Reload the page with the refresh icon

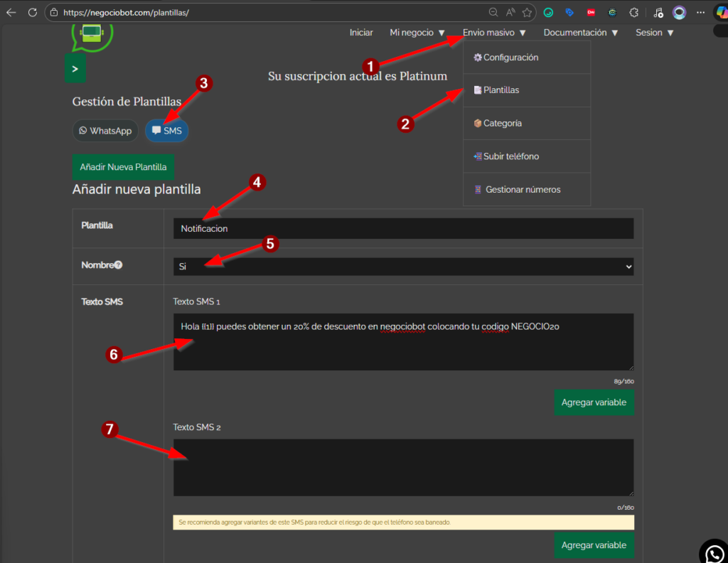(32, 12)
